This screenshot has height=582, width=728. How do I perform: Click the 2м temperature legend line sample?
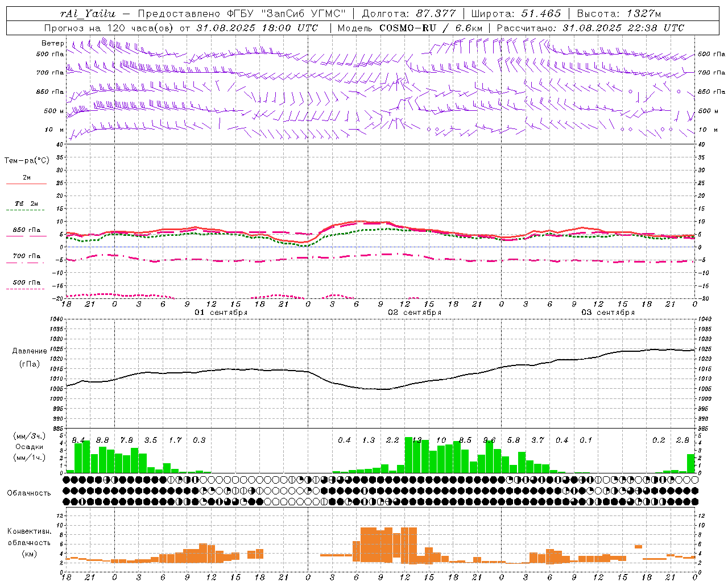click(26, 184)
